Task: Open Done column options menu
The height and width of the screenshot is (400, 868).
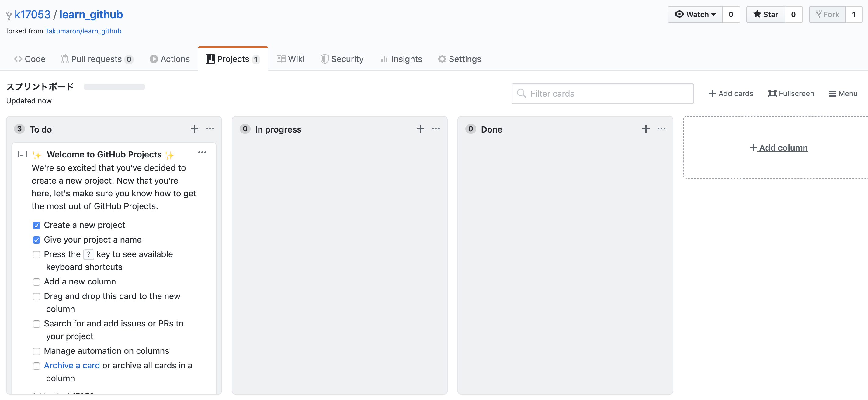Action: pos(661,129)
